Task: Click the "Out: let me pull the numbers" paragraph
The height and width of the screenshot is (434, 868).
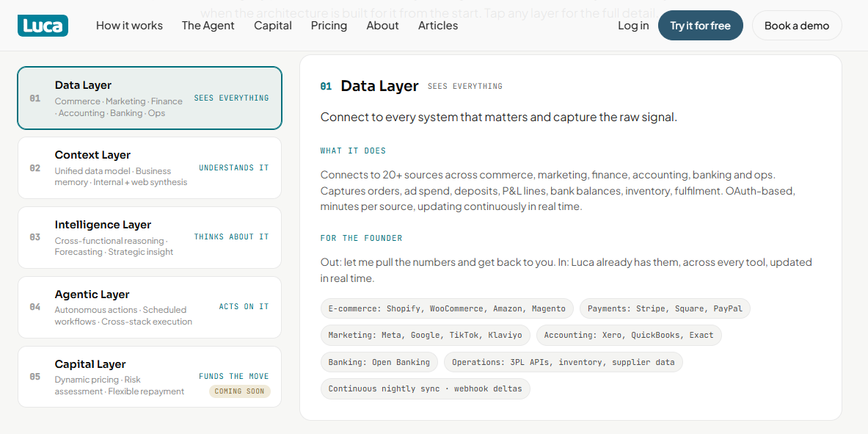Action: [x=566, y=270]
